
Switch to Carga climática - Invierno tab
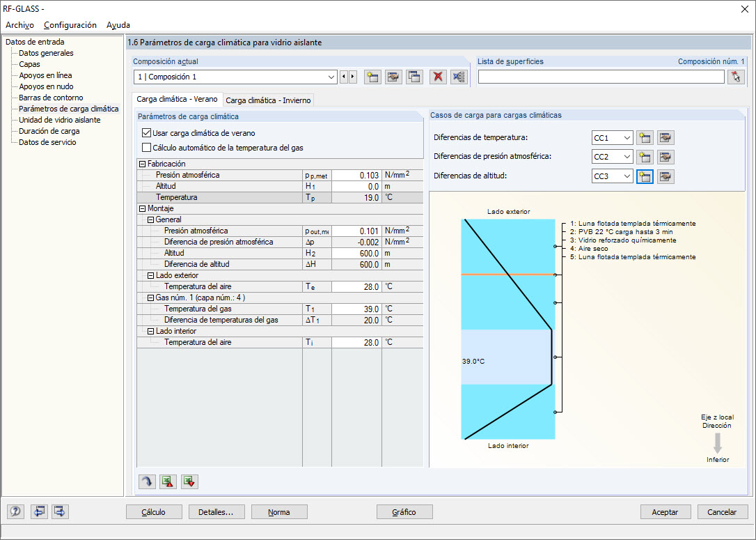[x=269, y=100]
